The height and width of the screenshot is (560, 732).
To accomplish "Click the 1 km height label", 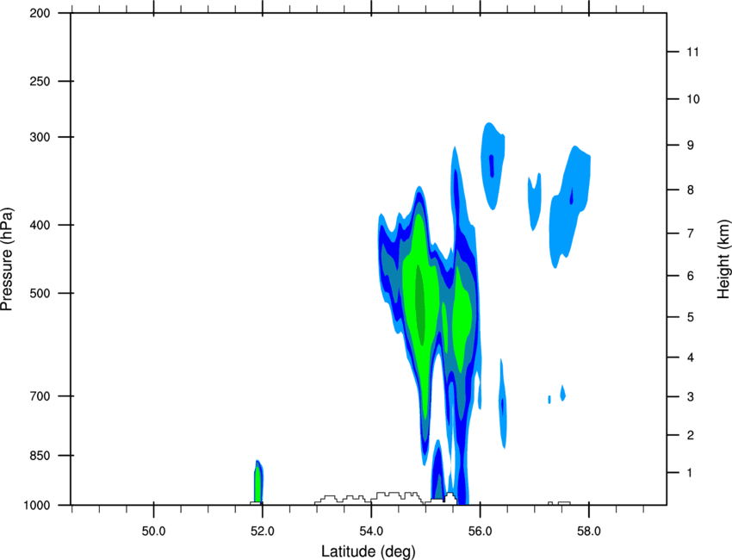I will (x=690, y=473).
